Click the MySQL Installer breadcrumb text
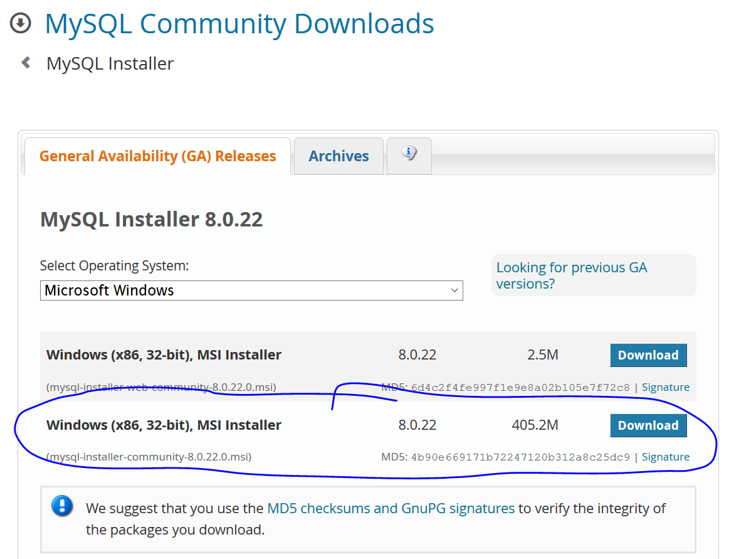Image resolution: width=756 pixels, height=559 pixels. [110, 63]
